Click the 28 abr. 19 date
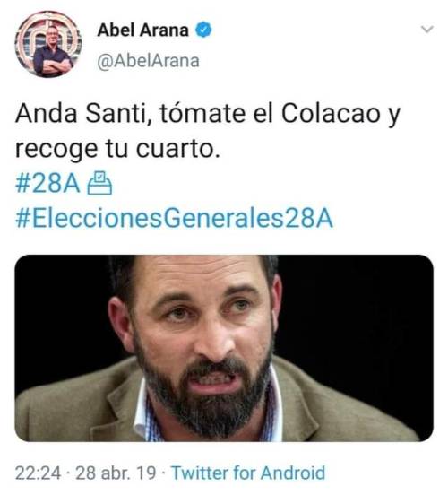 click(116, 473)
